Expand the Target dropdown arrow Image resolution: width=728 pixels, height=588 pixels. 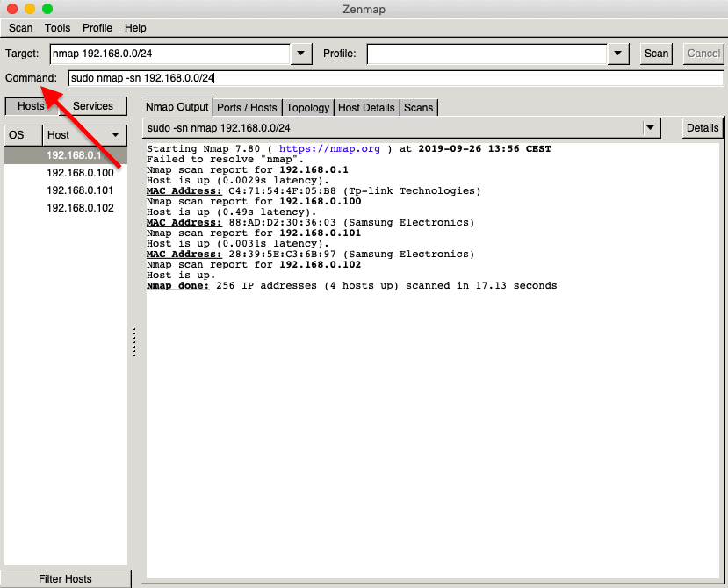coord(301,54)
